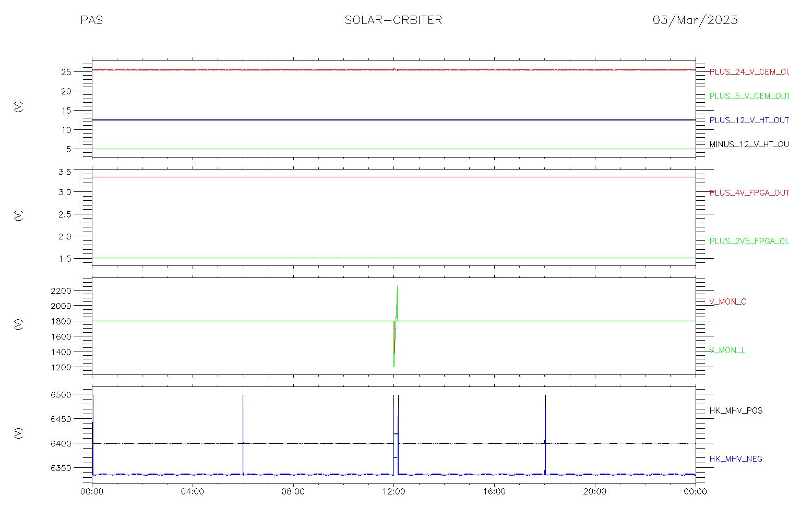
Task: Click the 6350 tick label in the MHV panel
Action: (61, 468)
